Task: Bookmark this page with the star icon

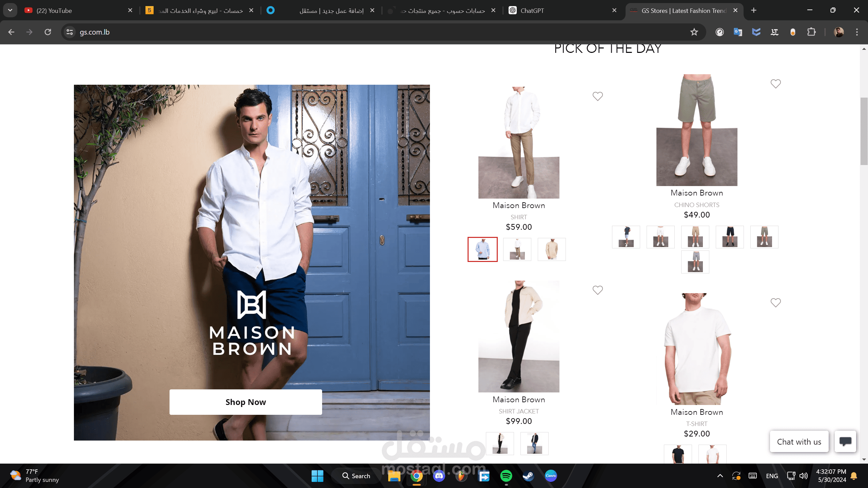Action: click(694, 32)
